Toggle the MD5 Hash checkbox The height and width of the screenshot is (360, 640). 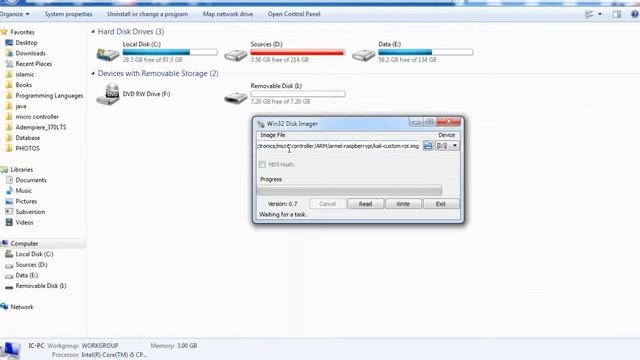click(262, 164)
